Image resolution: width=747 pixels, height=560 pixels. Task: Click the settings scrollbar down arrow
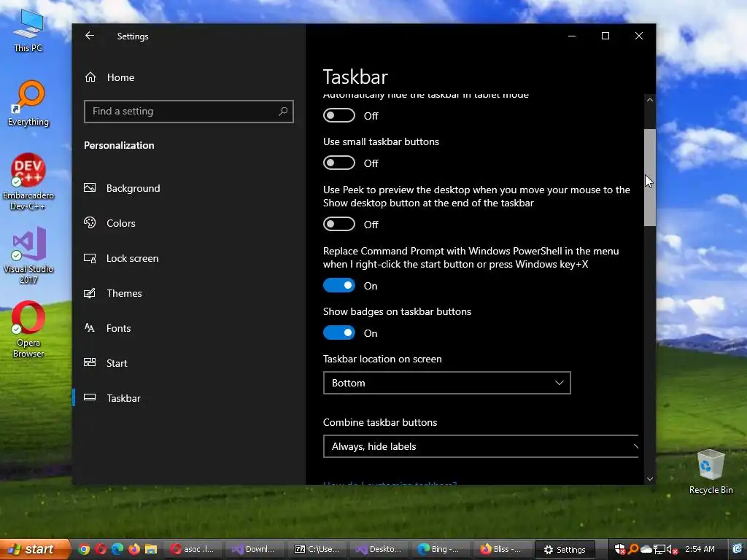pos(650,478)
